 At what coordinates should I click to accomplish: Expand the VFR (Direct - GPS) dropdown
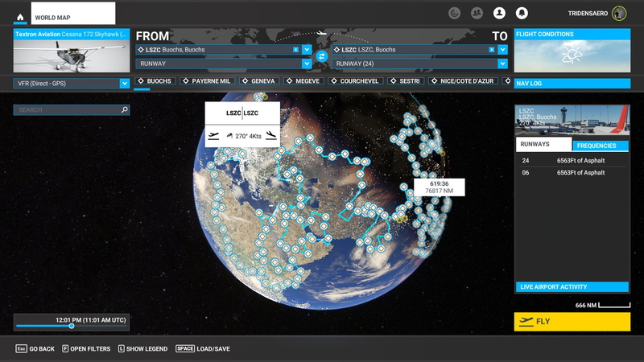124,83
